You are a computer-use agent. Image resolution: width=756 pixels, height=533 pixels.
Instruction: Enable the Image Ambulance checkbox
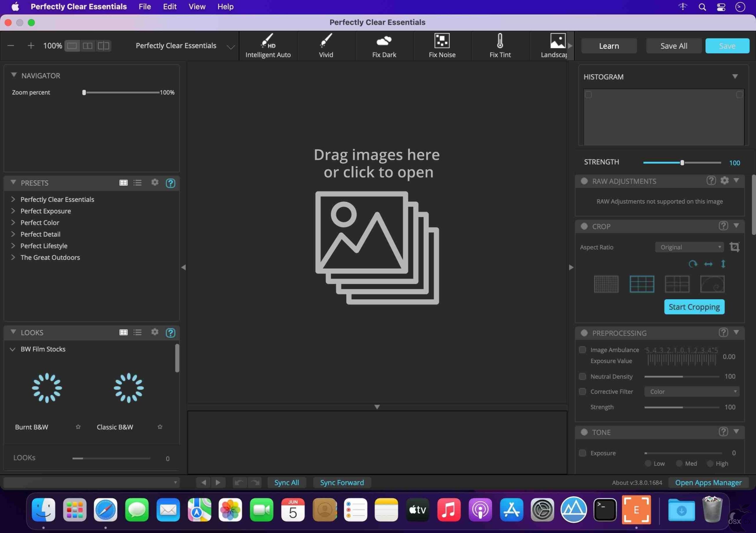pos(582,350)
